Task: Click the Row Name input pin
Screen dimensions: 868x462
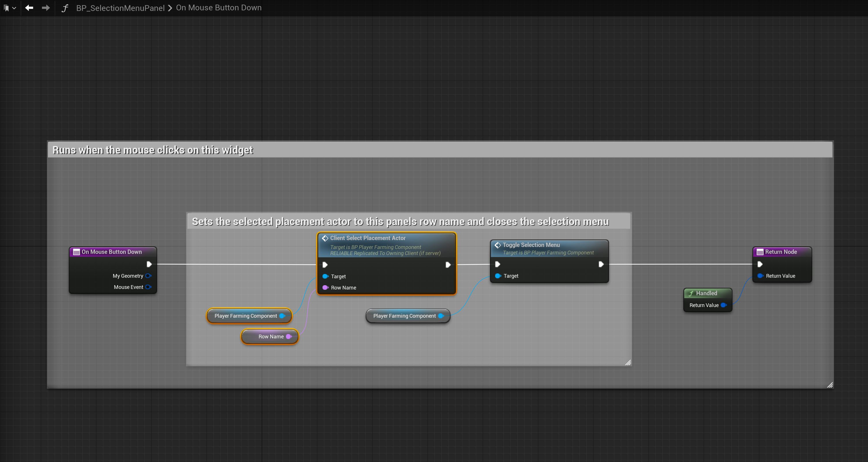Action: pos(325,287)
